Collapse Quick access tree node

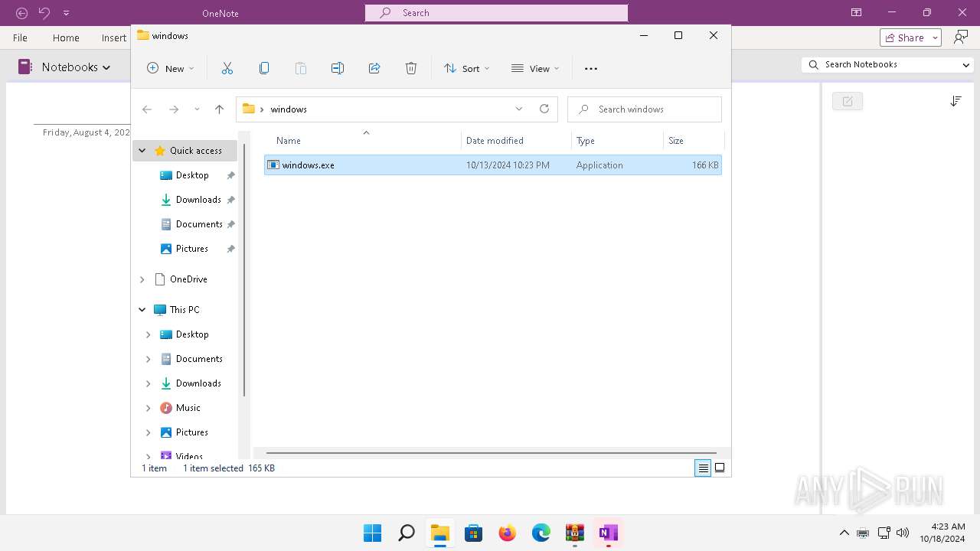click(x=142, y=151)
